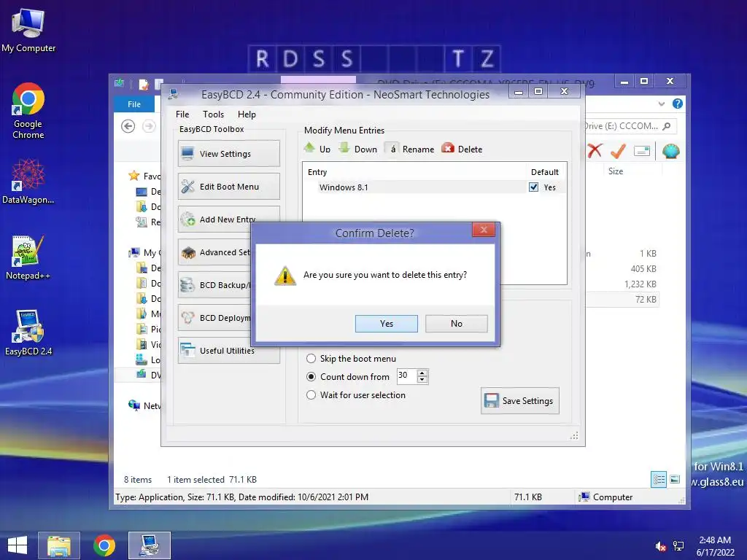
Task: Open Edit Boot Menu section
Action: [x=228, y=186]
